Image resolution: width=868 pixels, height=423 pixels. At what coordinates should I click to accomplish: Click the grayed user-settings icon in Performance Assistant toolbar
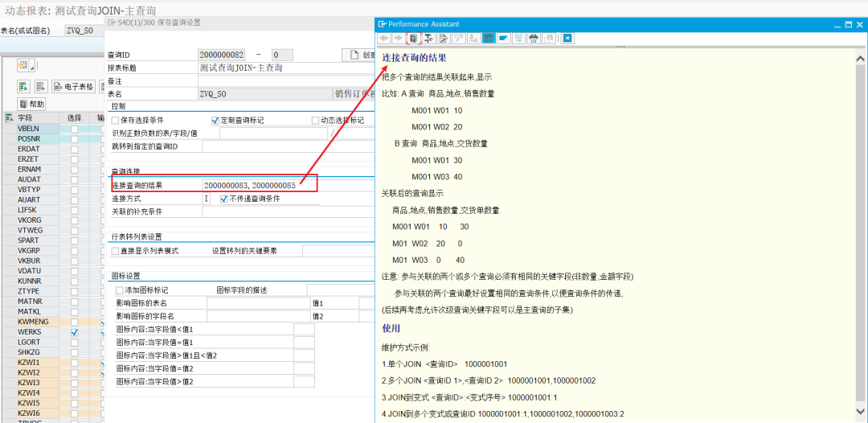pos(473,39)
